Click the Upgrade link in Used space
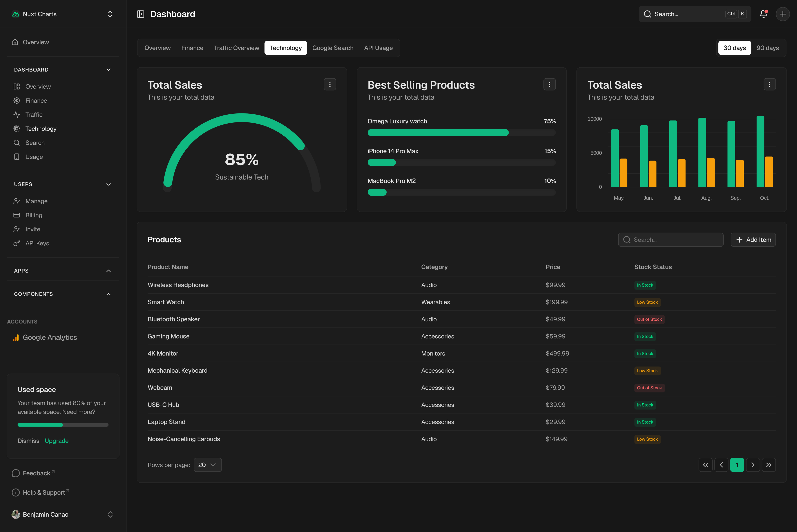Image resolution: width=797 pixels, height=532 pixels. pos(57,441)
